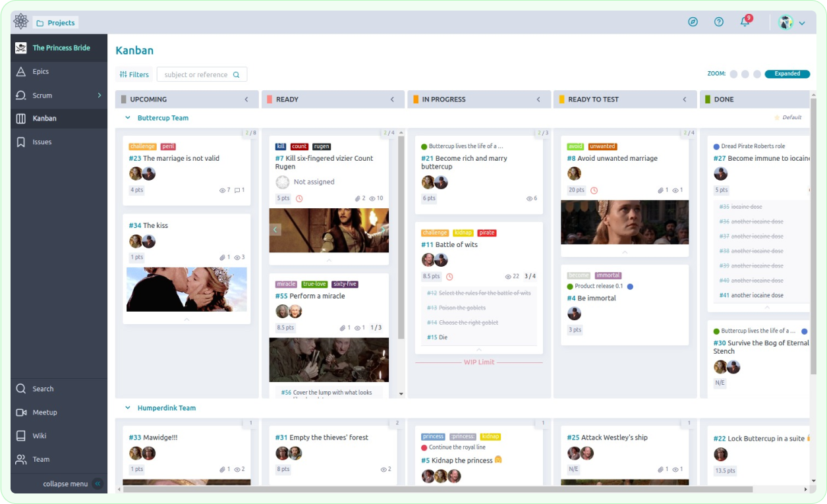Image resolution: width=827 pixels, height=504 pixels.
Task: Open the Filters panel
Action: [134, 74]
